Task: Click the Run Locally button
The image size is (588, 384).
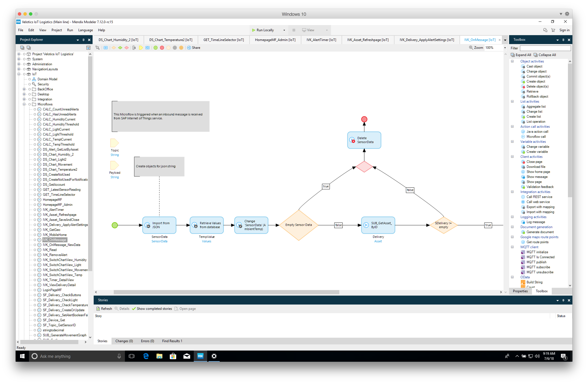Action: click(x=263, y=30)
